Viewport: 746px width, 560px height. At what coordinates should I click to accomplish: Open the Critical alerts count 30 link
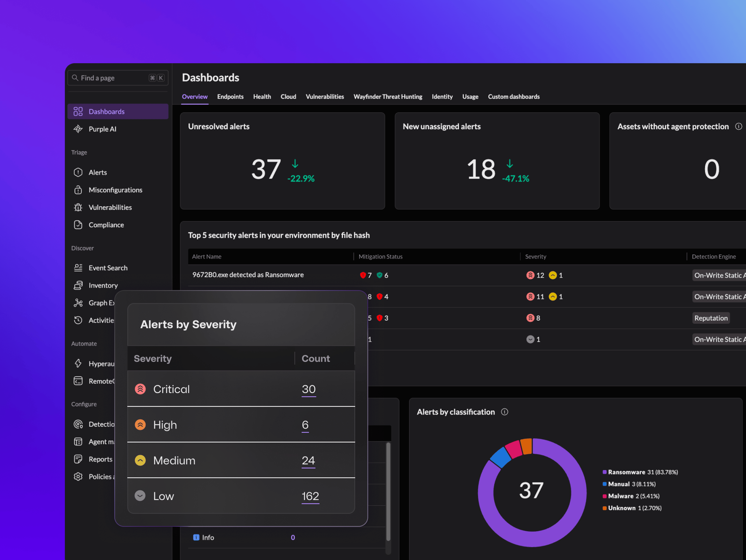(x=309, y=390)
